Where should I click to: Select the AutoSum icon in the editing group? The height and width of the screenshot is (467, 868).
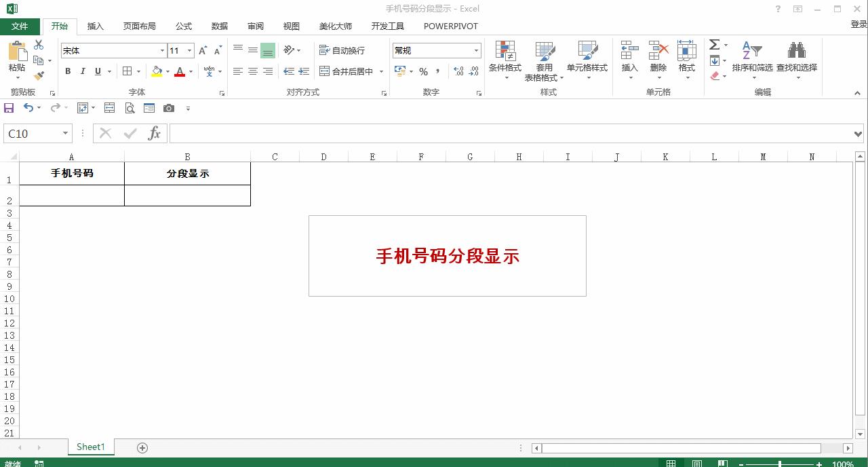714,45
